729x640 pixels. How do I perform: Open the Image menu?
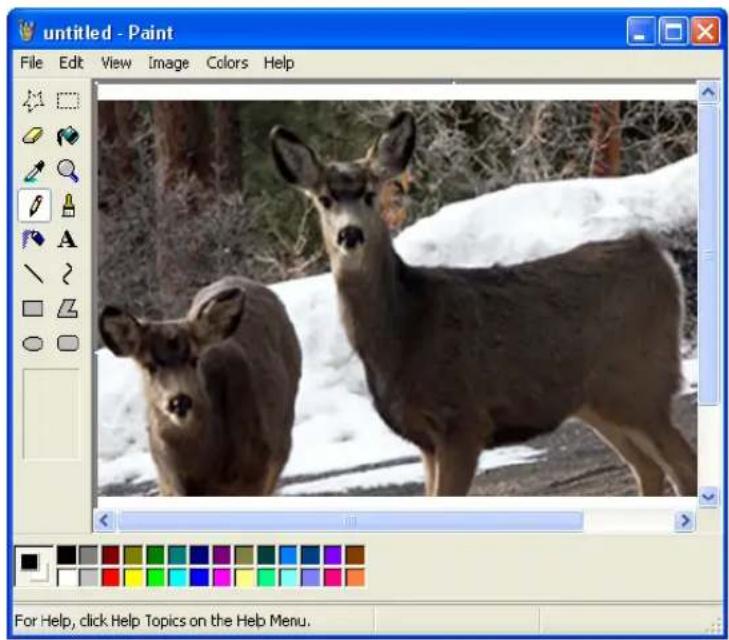pyautogui.click(x=168, y=63)
